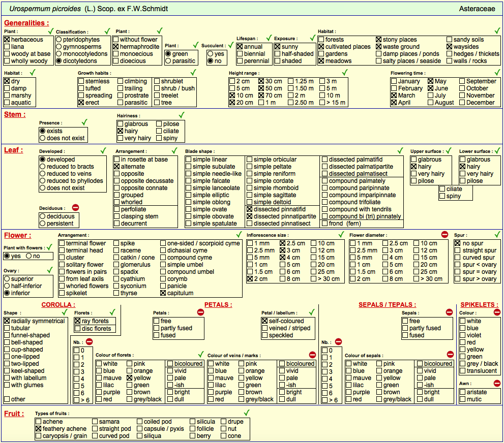The height and width of the screenshot is (443, 504).
Task: Click the green checkmark beside Flowering time
Action: [497, 72]
